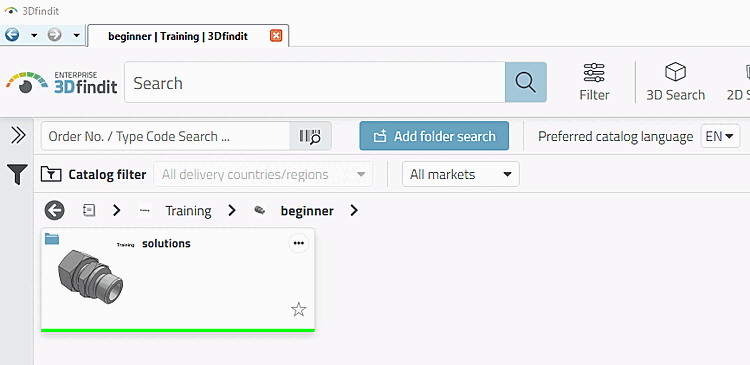The height and width of the screenshot is (365, 750).
Task: Click the Training breadcrumb link
Action: tap(188, 211)
